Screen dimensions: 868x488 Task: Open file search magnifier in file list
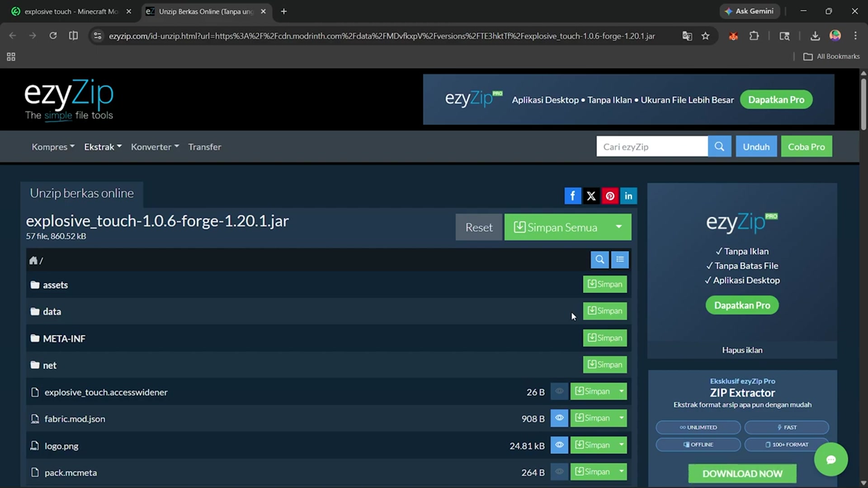pos(599,259)
